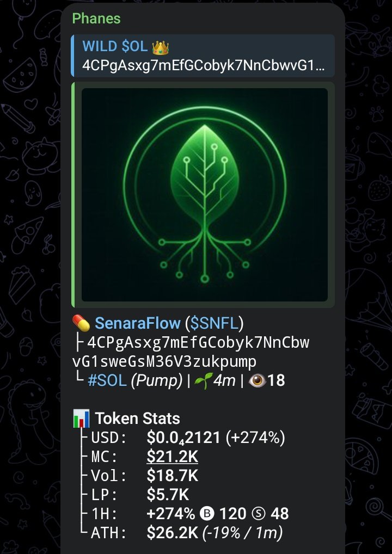Tap the USD price $0.0₄2121
The width and height of the screenshot is (392, 554).
183,438
